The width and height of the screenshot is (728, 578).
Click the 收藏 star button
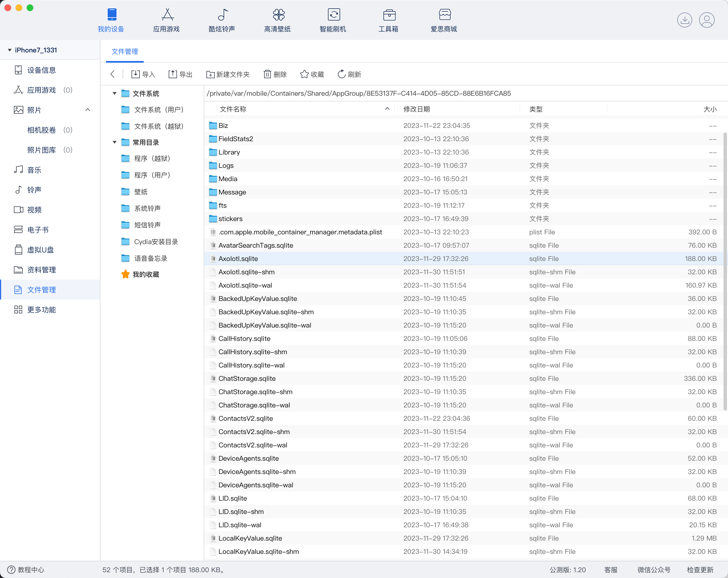[312, 74]
